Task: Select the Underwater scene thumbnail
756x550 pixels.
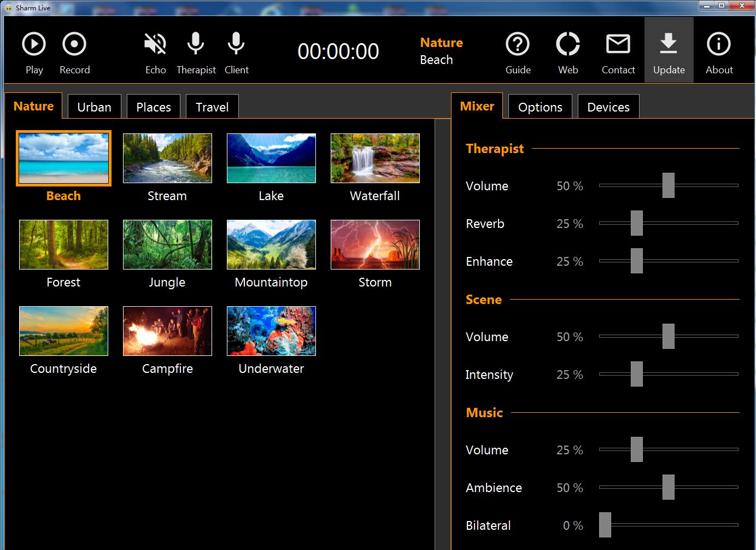Action: (271, 331)
